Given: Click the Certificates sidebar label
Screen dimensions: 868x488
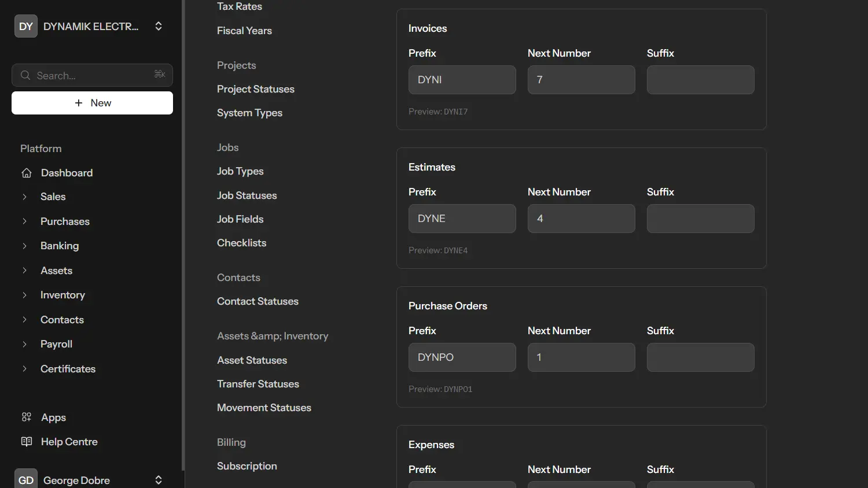Looking at the screenshot, I should coord(68,369).
